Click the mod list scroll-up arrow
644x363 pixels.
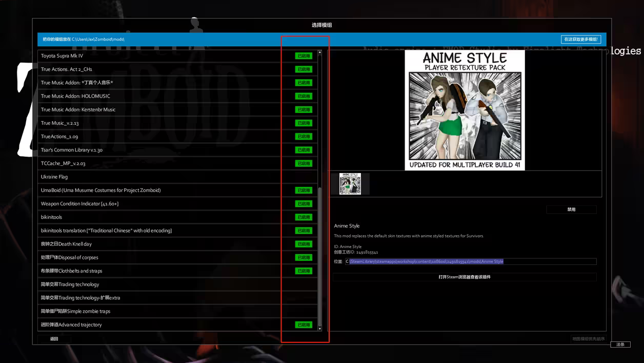tap(320, 52)
